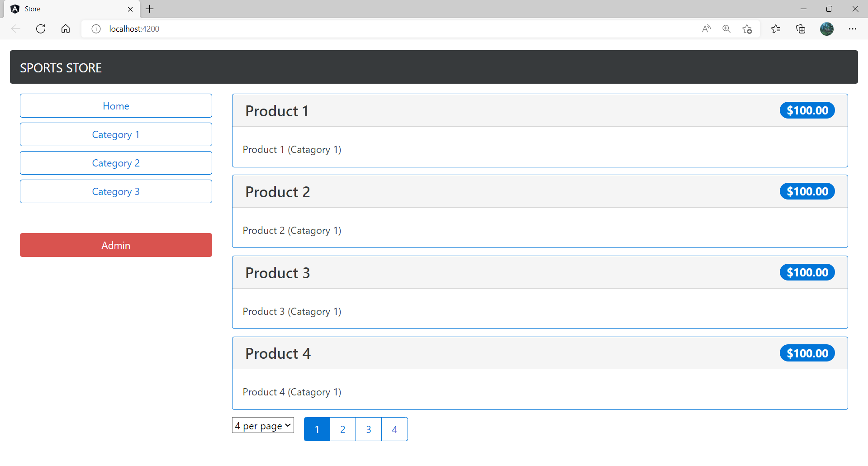
Task: Go to page 2 of products
Action: pos(343,429)
